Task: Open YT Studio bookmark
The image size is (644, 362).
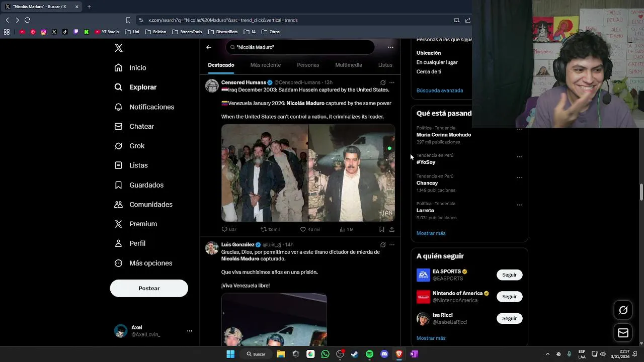Action: pyautogui.click(x=107, y=32)
